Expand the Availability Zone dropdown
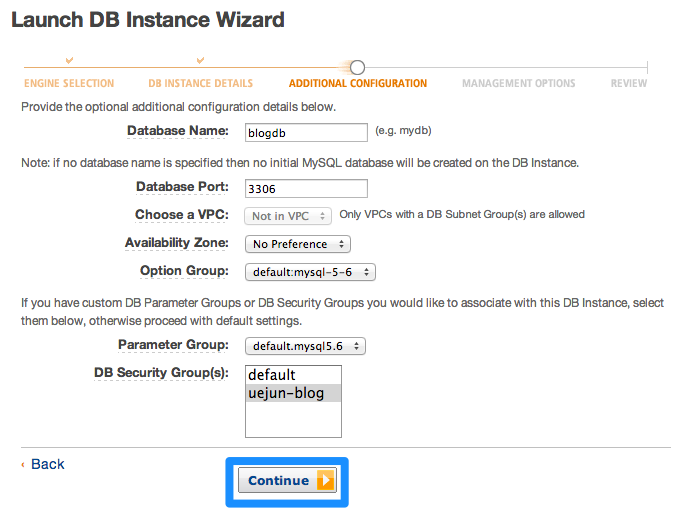This screenshot has width=690, height=520. (297, 244)
